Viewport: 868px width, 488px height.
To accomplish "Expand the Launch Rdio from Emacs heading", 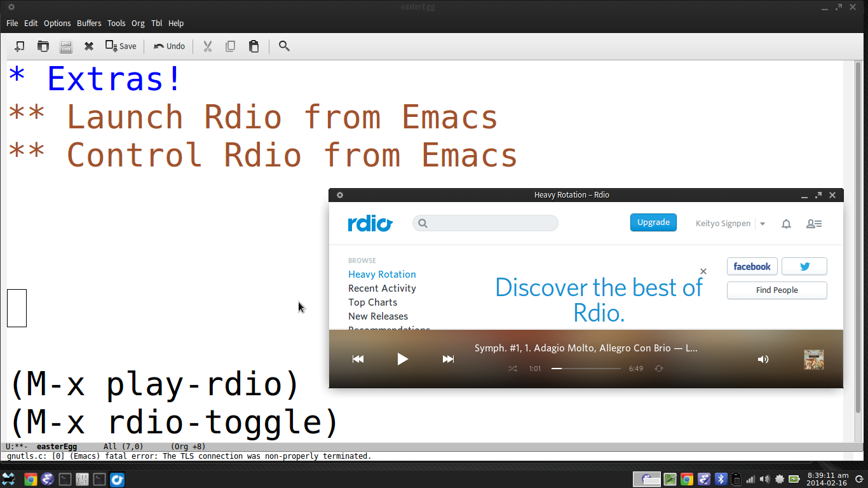I will coord(253,118).
